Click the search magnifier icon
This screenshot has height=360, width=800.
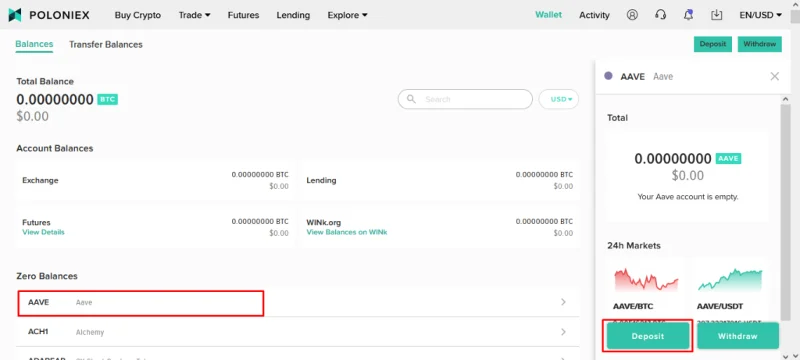pos(411,99)
